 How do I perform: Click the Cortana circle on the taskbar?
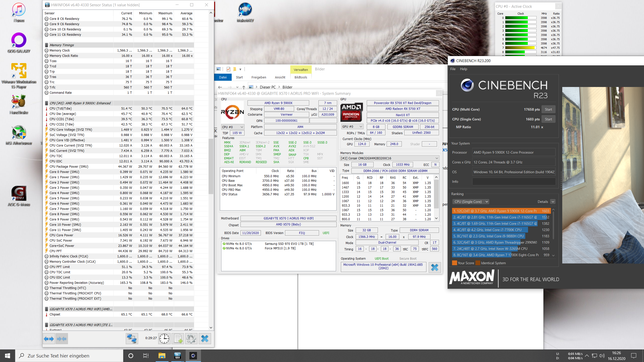coord(131,356)
